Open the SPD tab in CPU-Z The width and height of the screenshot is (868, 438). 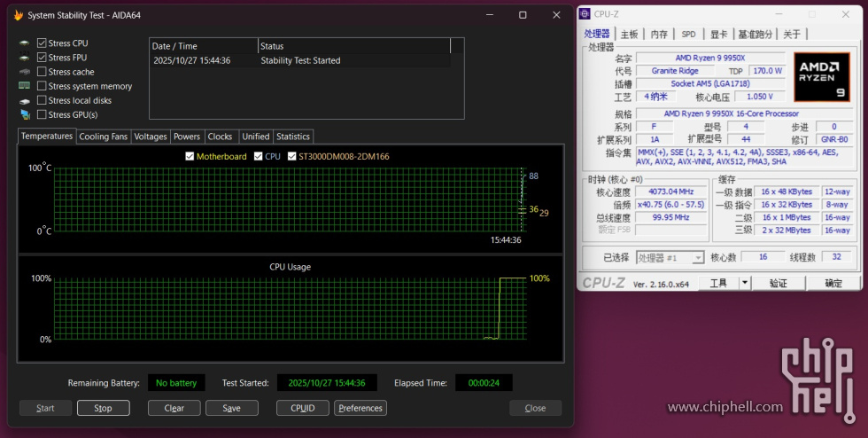click(688, 34)
